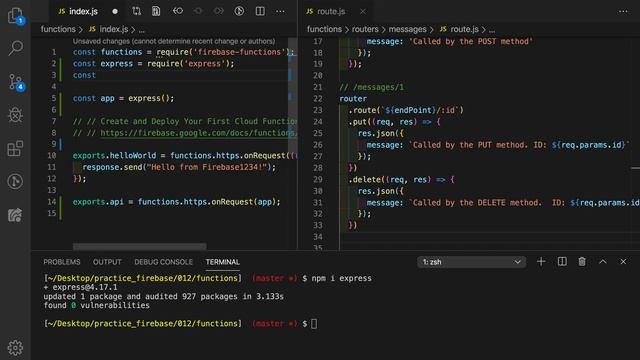This screenshot has height=360, width=640.
Task: Open Source Control view with 4 changes
Action: (16, 82)
